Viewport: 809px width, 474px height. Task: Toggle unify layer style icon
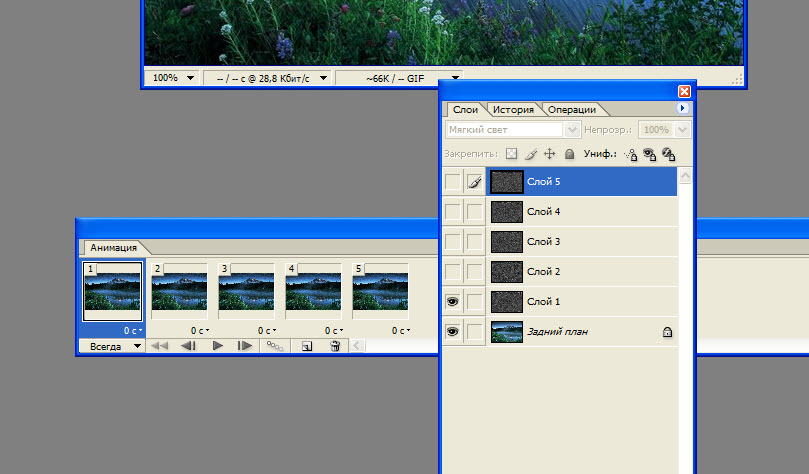[669, 154]
